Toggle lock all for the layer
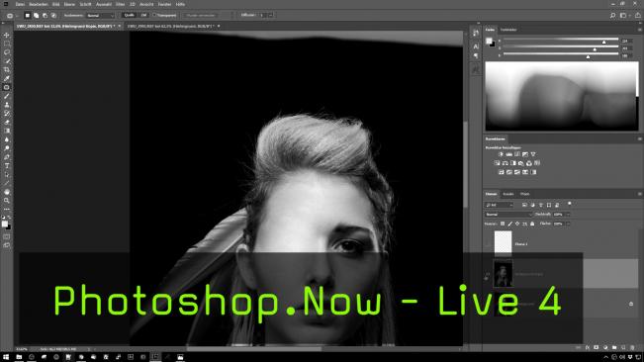Viewport: 644px width, 362px height. pos(532,224)
